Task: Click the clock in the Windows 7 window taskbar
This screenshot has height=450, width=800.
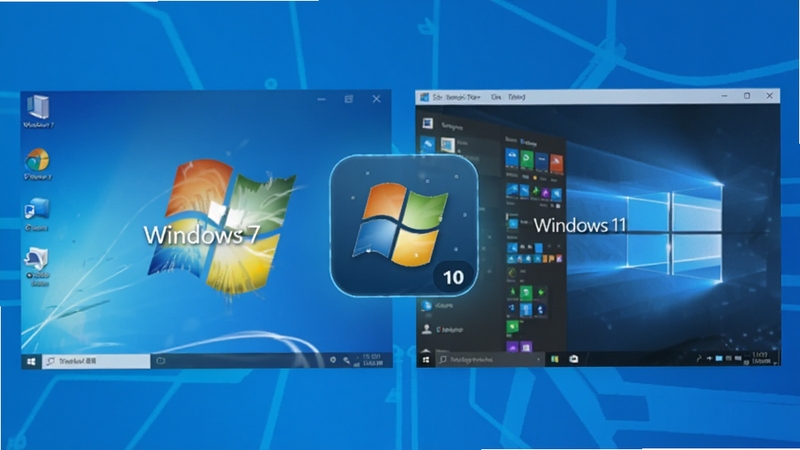Action: pyautogui.click(x=372, y=360)
